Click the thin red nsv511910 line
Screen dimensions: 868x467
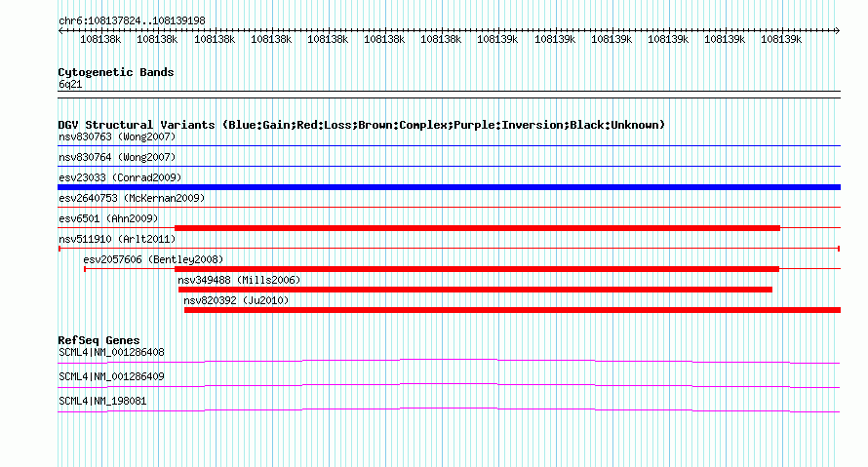pos(449,249)
